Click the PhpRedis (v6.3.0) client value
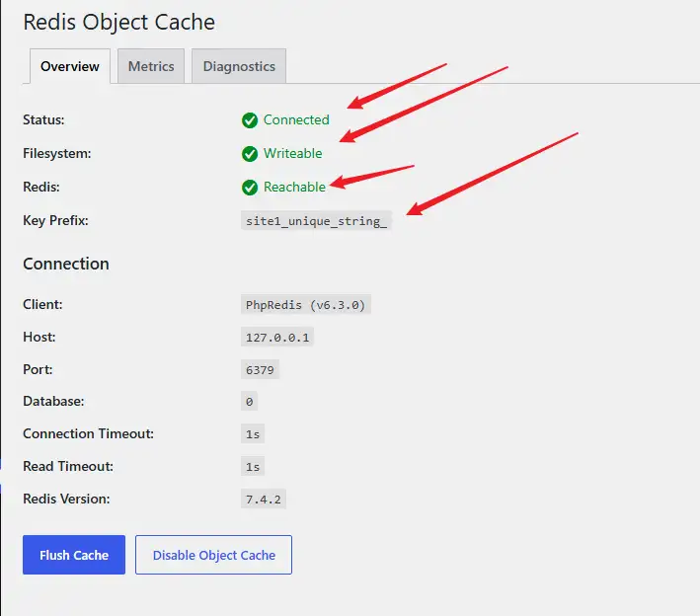Screen dimensions: 700x616 [306, 305]
